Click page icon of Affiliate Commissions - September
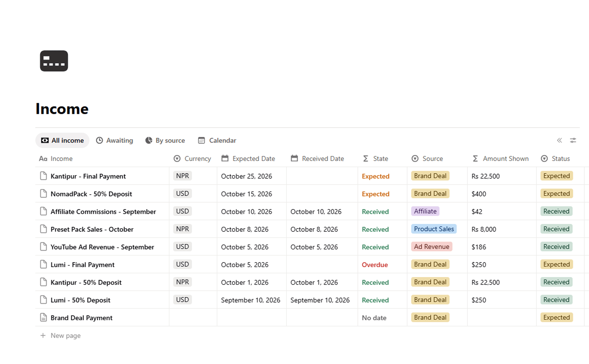Image resolution: width=589 pixels, height=364 pixels. pyautogui.click(x=43, y=211)
